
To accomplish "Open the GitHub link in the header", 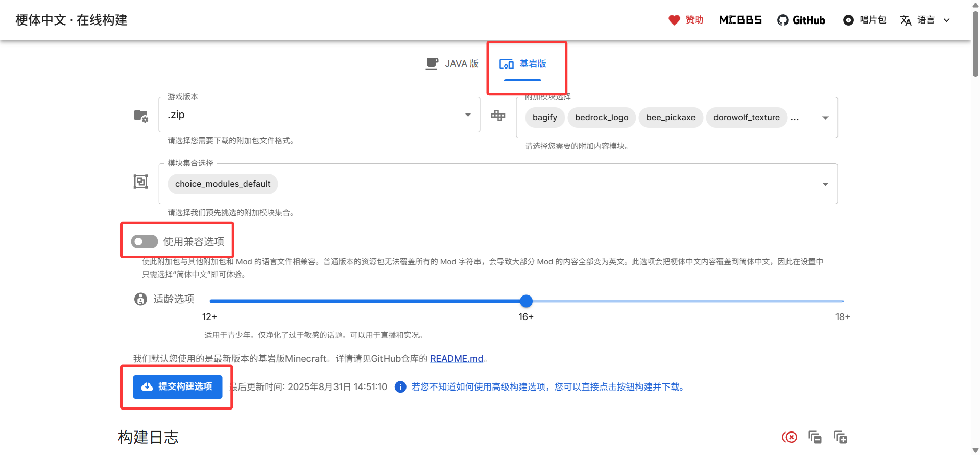I will click(801, 20).
